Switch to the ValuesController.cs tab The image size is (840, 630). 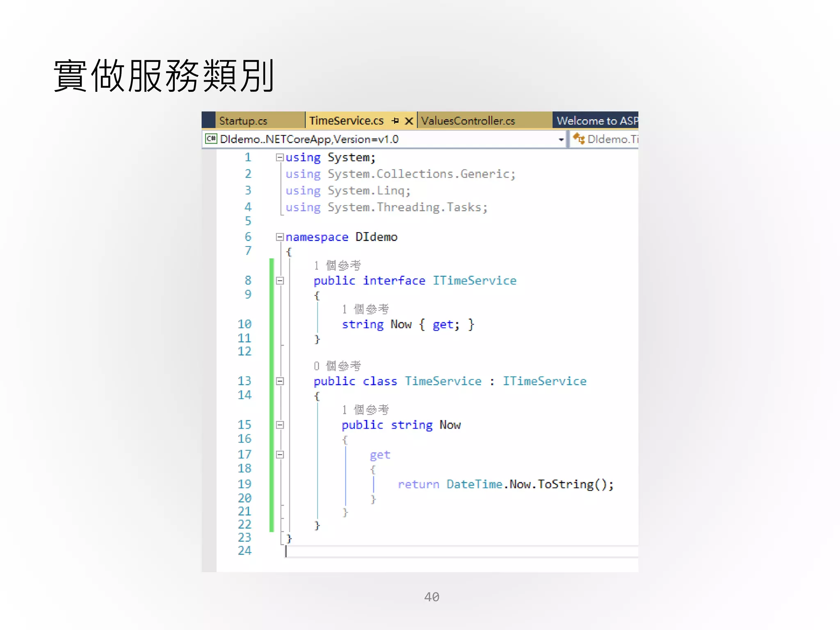[468, 121]
